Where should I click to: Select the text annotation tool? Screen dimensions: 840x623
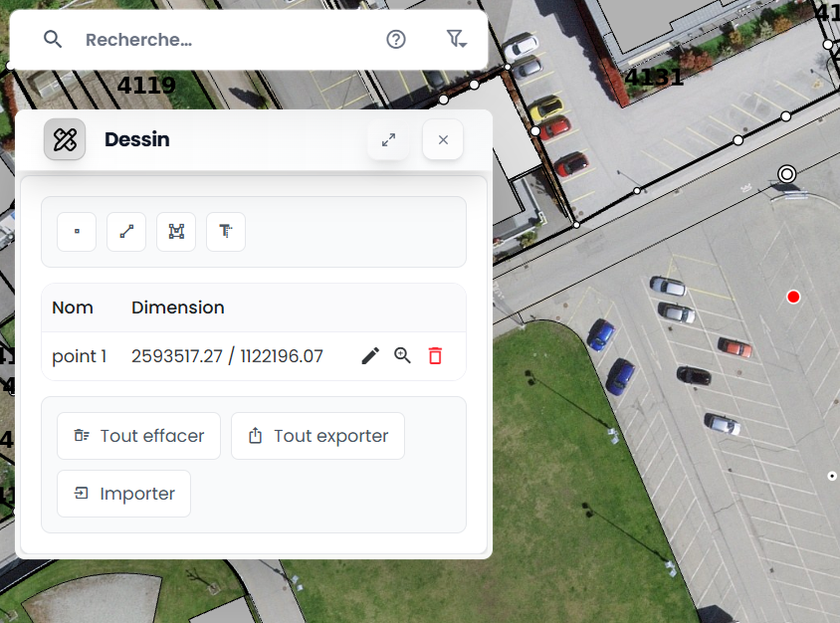(x=226, y=232)
